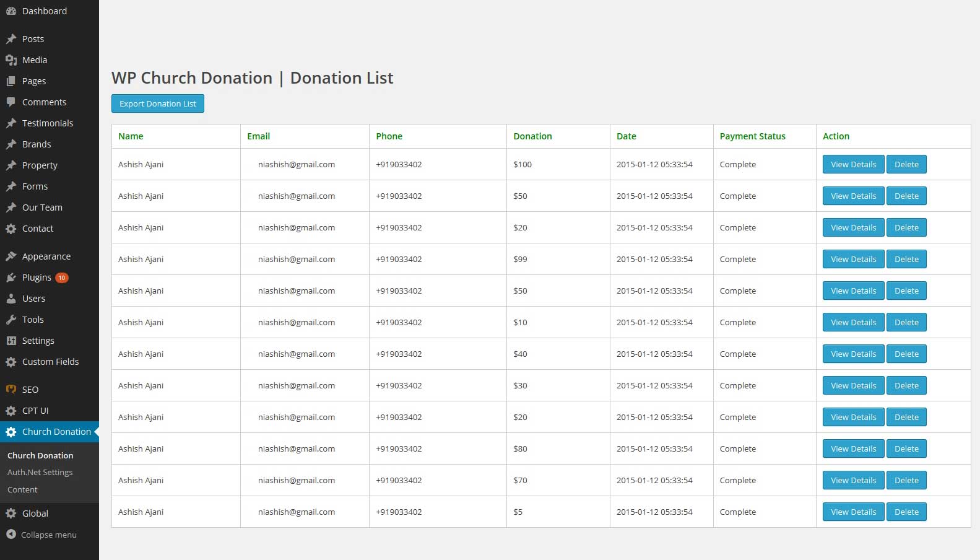
Task: Click the Property pin icon
Action: click(11, 165)
